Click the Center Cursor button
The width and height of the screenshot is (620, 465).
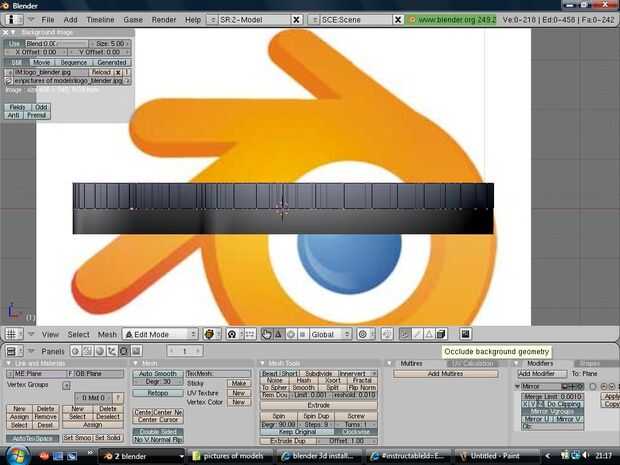click(158, 420)
